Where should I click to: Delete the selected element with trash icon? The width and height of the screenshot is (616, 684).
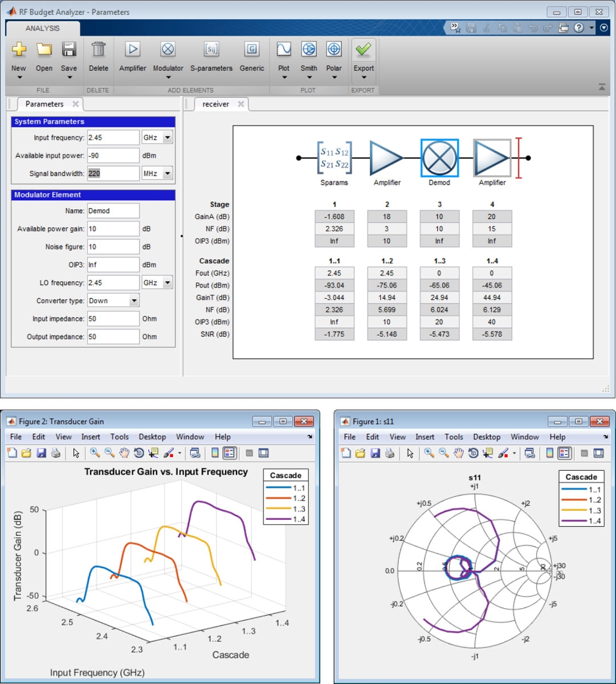point(98,50)
